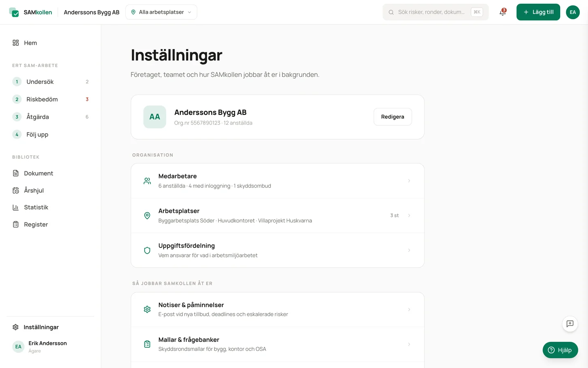Click the Undersök badge count 2
Screen dimensions: 588x368
point(87,82)
